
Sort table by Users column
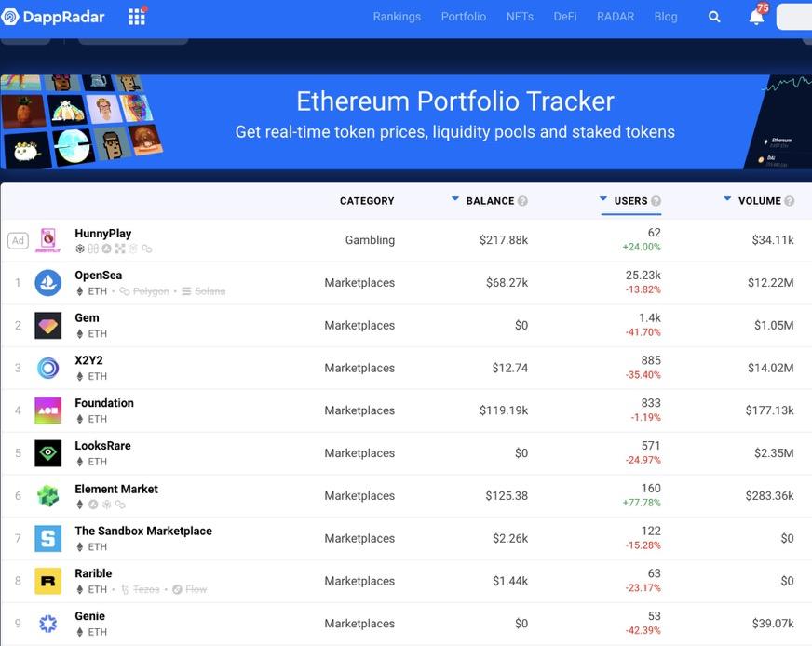[630, 201]
